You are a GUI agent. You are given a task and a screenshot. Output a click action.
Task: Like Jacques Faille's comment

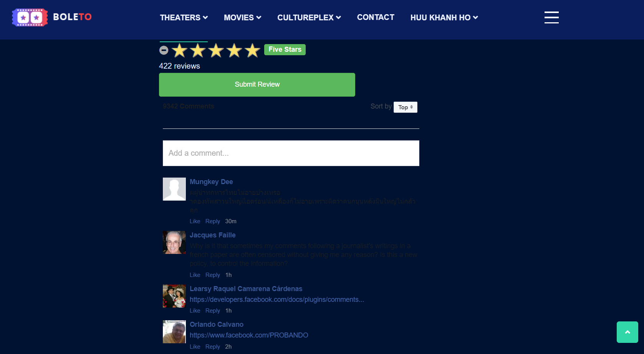pyautogui.click(x=195, y=275)
